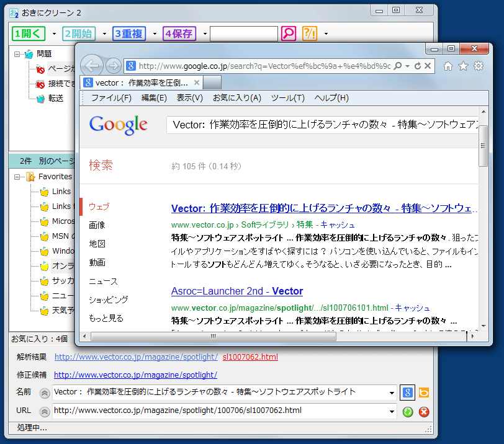This screenshot has width=504, height=444.
Task: Click browser back button
Action: [92, 66]
